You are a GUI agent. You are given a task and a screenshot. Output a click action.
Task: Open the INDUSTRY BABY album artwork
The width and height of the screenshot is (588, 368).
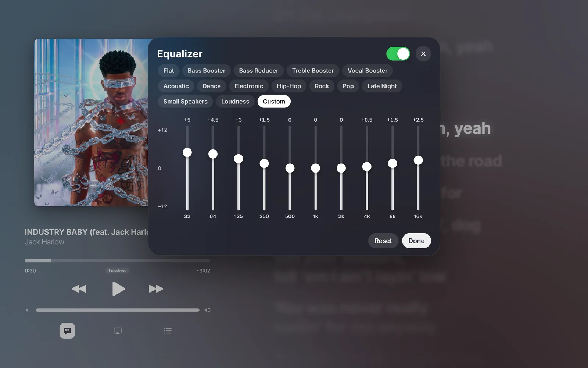point(92,123)
